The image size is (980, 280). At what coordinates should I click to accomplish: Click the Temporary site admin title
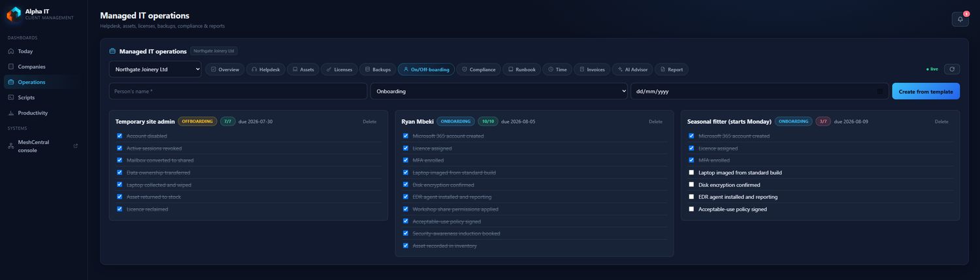[x=145, y=122]
